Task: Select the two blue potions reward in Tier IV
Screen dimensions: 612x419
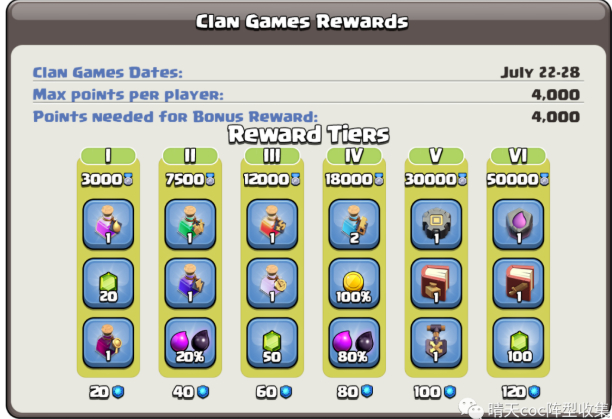Action: [354, 224]
